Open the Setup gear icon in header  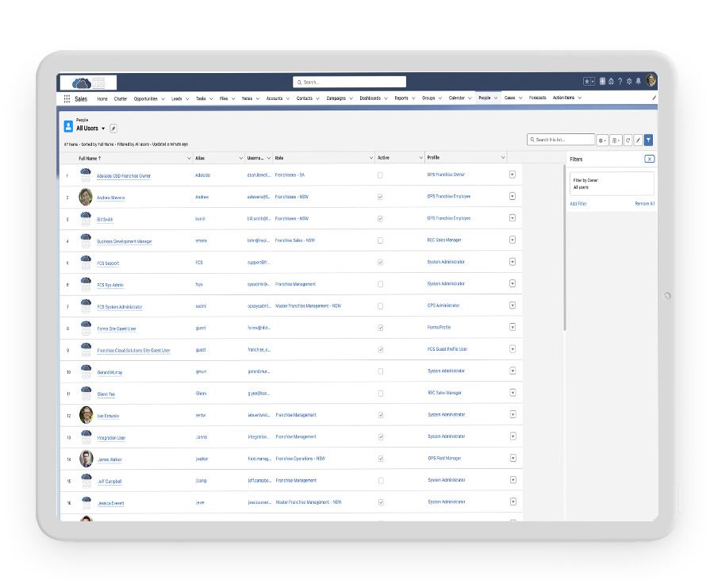[x=629, y=81]
